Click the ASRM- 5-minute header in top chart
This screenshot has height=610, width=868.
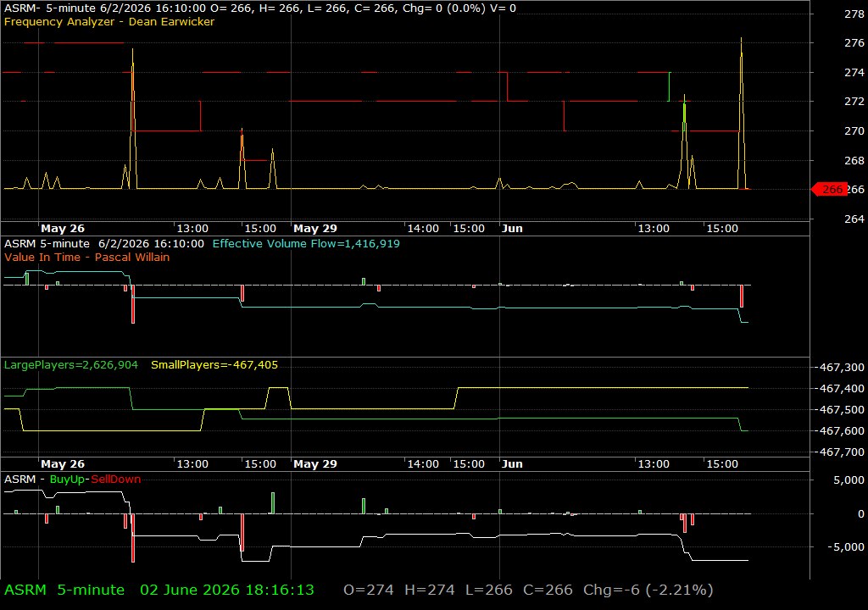(50, 8)
